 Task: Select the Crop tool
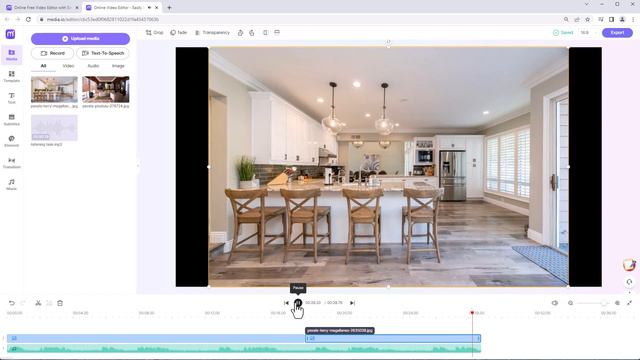point(154,33)
